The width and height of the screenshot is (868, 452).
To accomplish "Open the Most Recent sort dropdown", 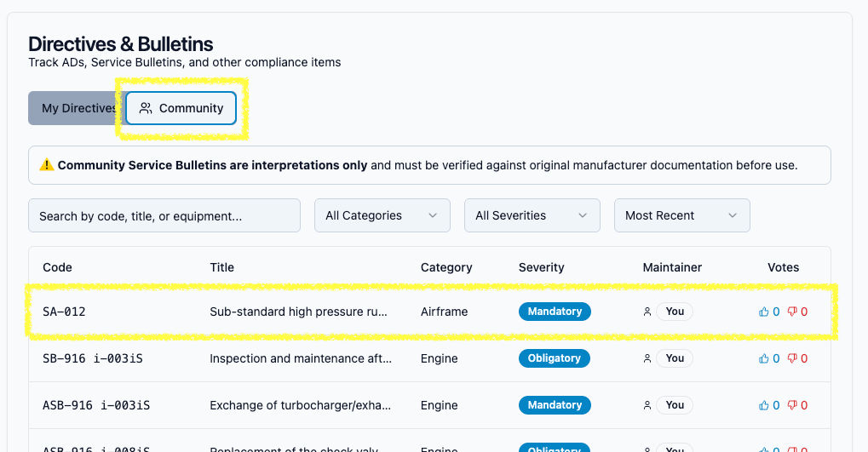I will [681, 215].
